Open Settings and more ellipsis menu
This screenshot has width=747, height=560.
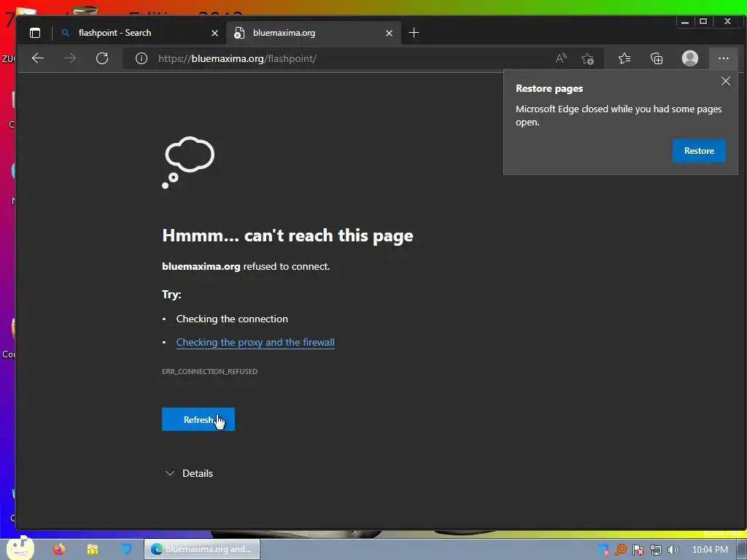723,58
